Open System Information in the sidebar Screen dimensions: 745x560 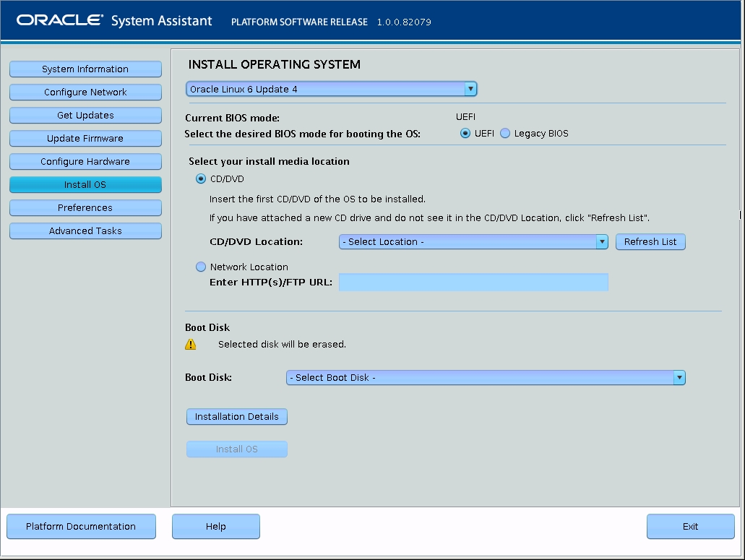pyautogui.click(x=85, y=69)
